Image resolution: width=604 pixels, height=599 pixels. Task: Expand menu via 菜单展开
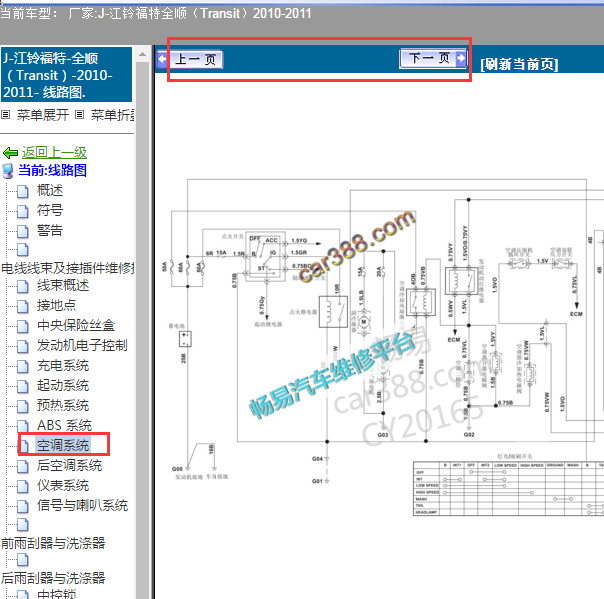pos(43,115)
